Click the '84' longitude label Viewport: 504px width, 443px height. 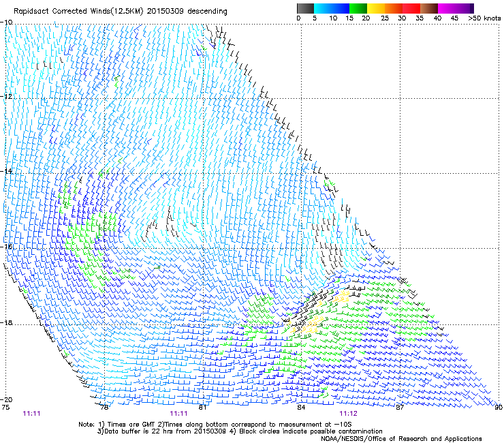pyautogui.click(x=301, y=407)
